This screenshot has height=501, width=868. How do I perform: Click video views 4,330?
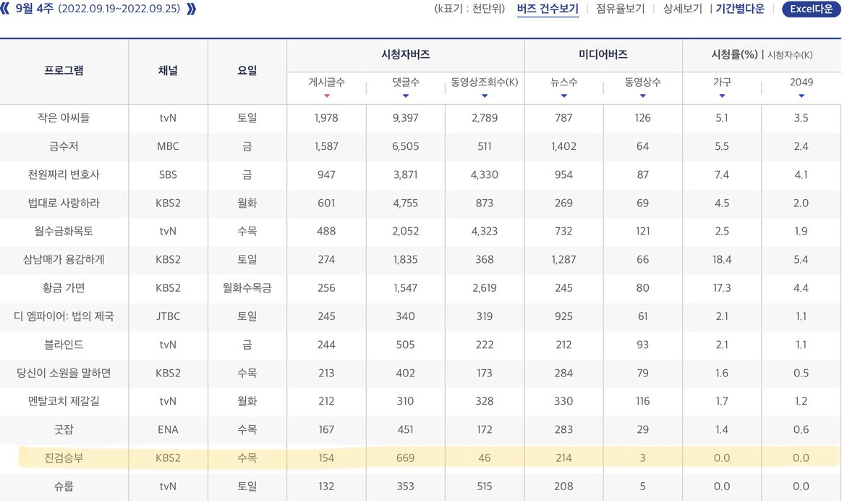tap(485, 174)
